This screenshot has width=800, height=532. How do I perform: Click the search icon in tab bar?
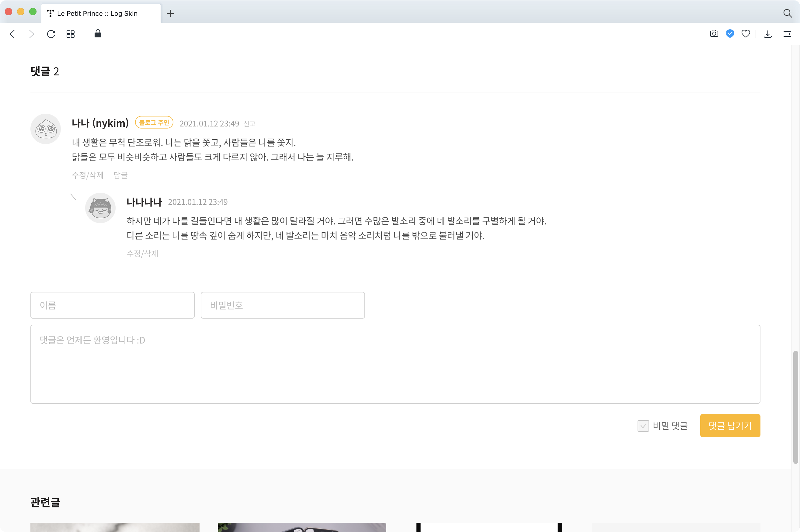788,13
